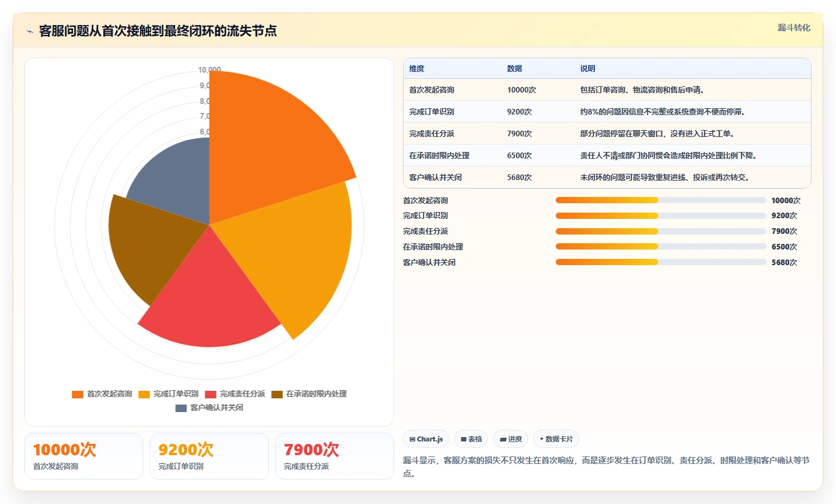Click the description starting 未闭环的问题

click(665, 178)
